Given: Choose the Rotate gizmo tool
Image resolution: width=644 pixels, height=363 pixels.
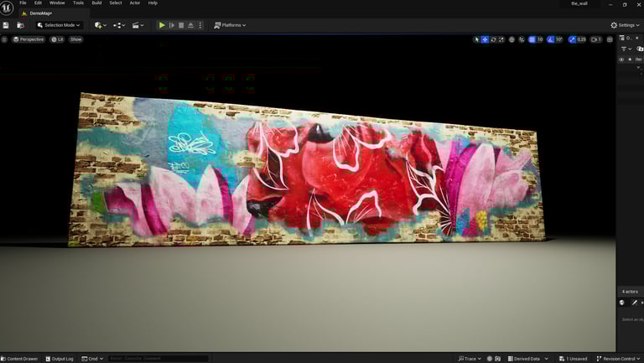Looking at the screenshot, I should (x=493, y=39).
